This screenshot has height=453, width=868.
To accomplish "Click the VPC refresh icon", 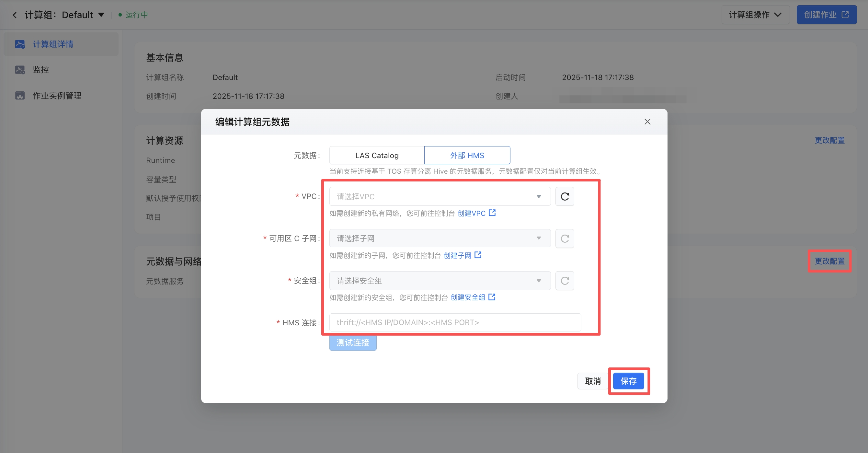I will pos(565,196).
